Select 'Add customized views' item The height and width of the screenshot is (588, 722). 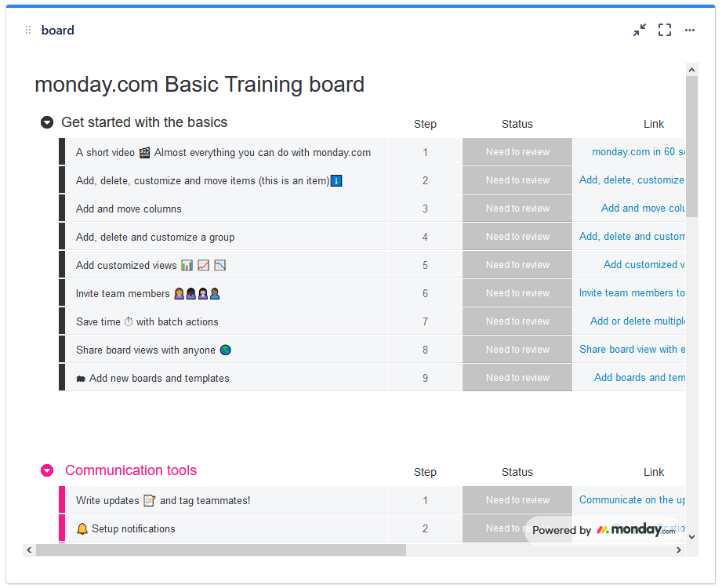151,265
